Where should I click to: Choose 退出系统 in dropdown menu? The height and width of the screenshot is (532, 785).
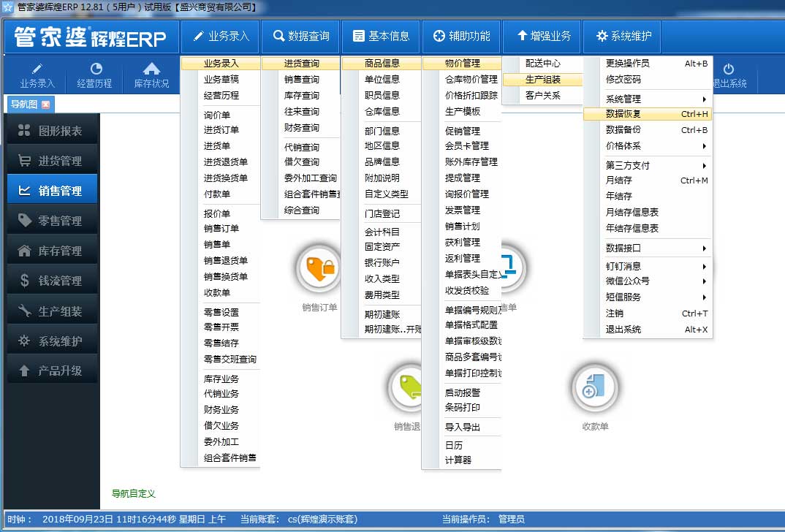[648, 330]
